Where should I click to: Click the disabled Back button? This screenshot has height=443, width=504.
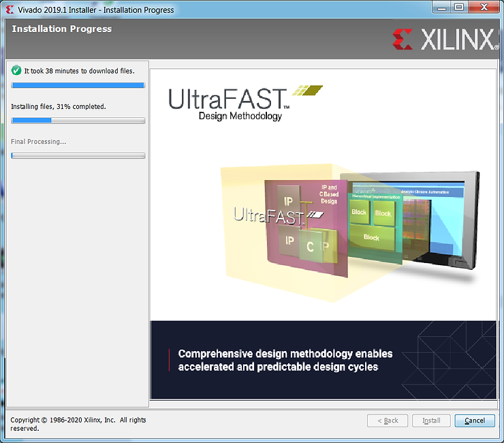pyautogui.click(x=388, y=421)
